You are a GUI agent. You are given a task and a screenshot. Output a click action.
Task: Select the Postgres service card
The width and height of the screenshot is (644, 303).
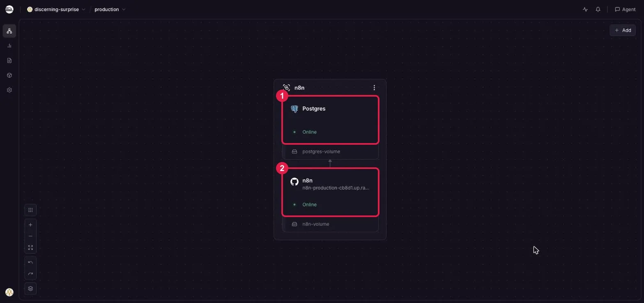tap(330, 120)
